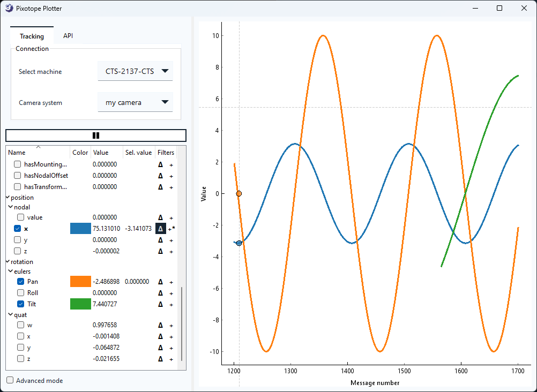The width and height of the screenshot is (537, 392).
Task: Open the Camera system dropdown
Action: (x=135, y=102)
